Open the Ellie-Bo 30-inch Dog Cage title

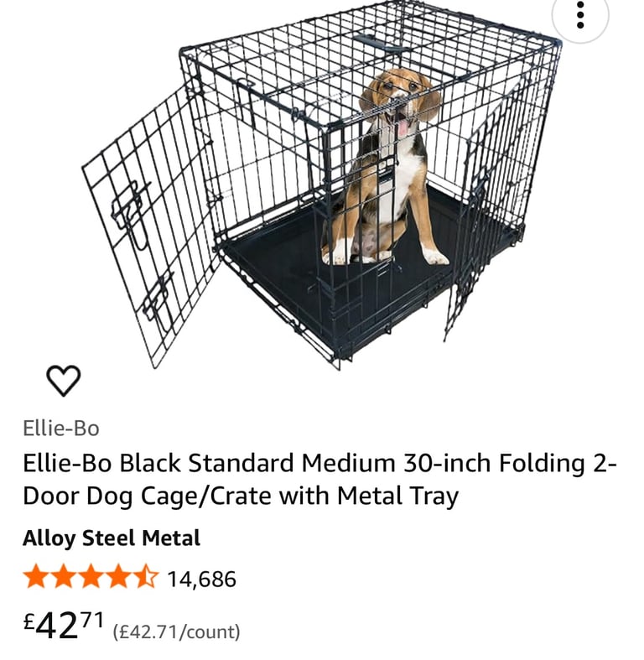coord(319,479)
